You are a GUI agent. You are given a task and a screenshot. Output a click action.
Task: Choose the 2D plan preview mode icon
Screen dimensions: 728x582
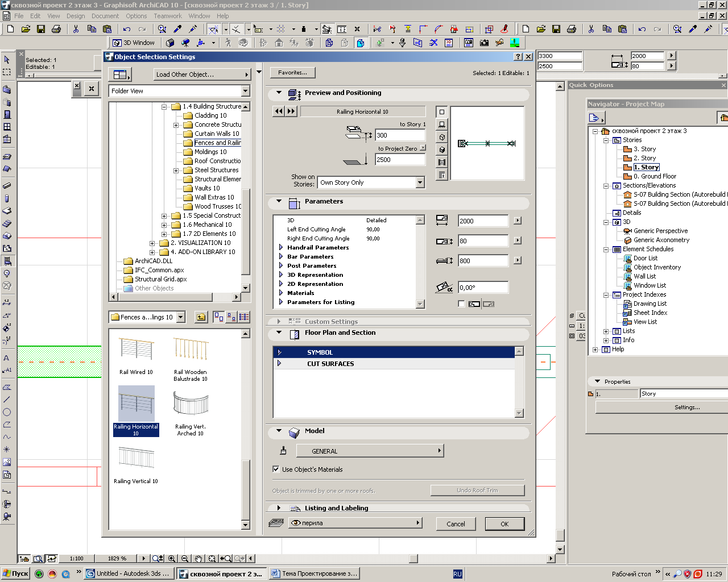442,112
